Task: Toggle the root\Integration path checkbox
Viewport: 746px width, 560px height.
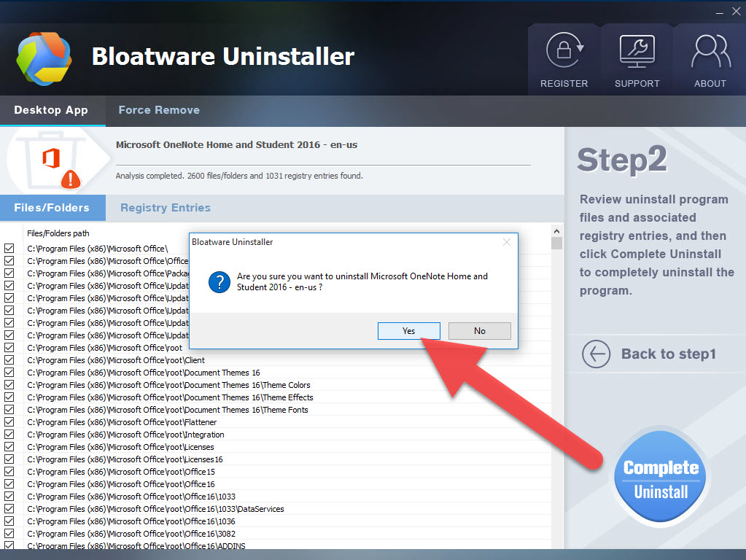Action: tap(9, 435)
